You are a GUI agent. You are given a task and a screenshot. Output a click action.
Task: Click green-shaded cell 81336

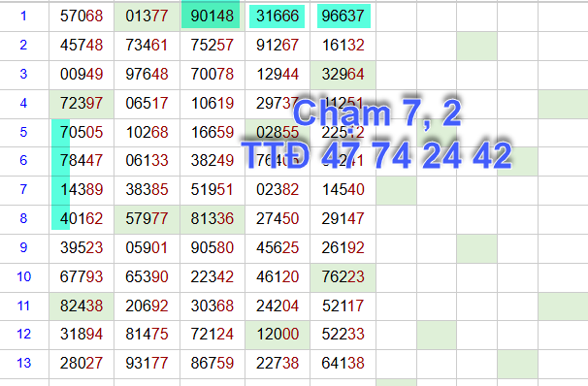click(212, 219)
